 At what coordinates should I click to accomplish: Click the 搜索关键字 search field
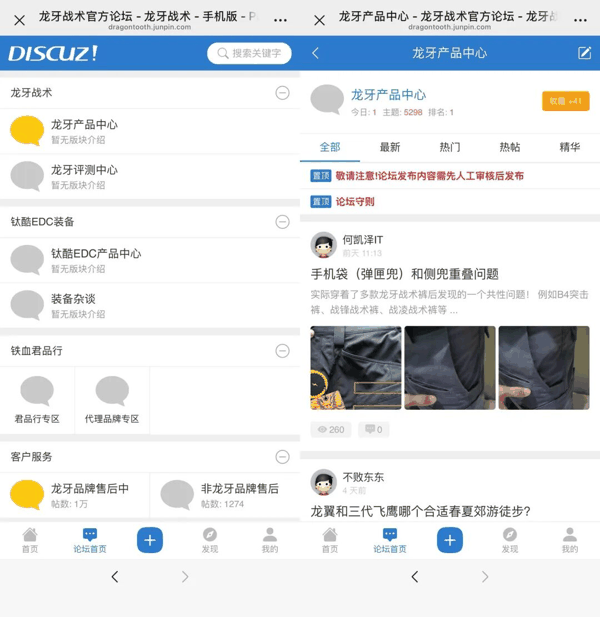click(249, 53)
